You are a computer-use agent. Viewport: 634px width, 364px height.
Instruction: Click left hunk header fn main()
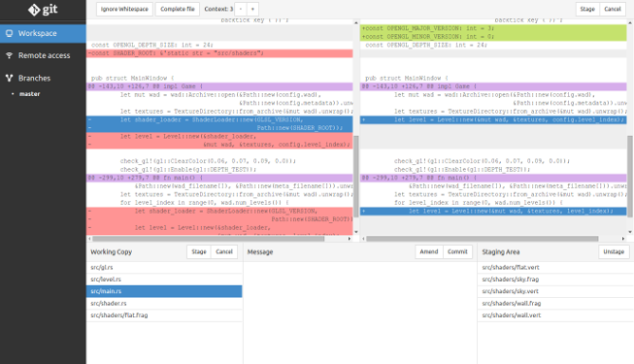point(219,178)
